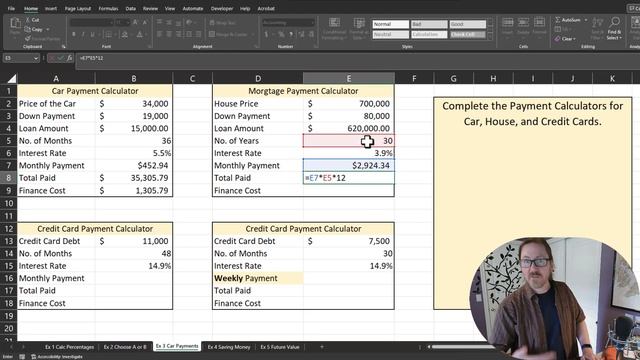Toggle Middle Align in Alignment group
Screen dimensions: 640x360
169,22
